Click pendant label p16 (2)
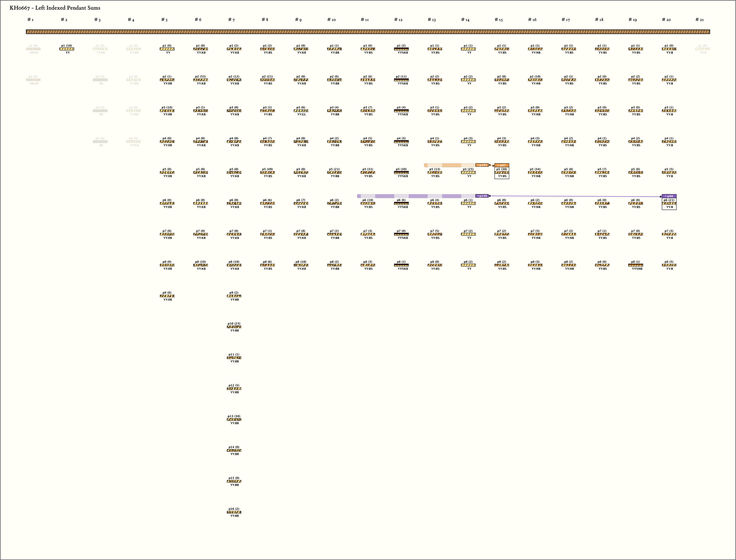 [x=234, y=509]
